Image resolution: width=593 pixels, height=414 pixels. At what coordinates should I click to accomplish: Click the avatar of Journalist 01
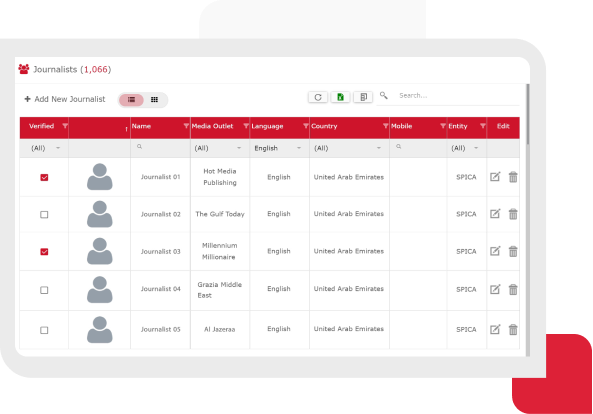100,177
